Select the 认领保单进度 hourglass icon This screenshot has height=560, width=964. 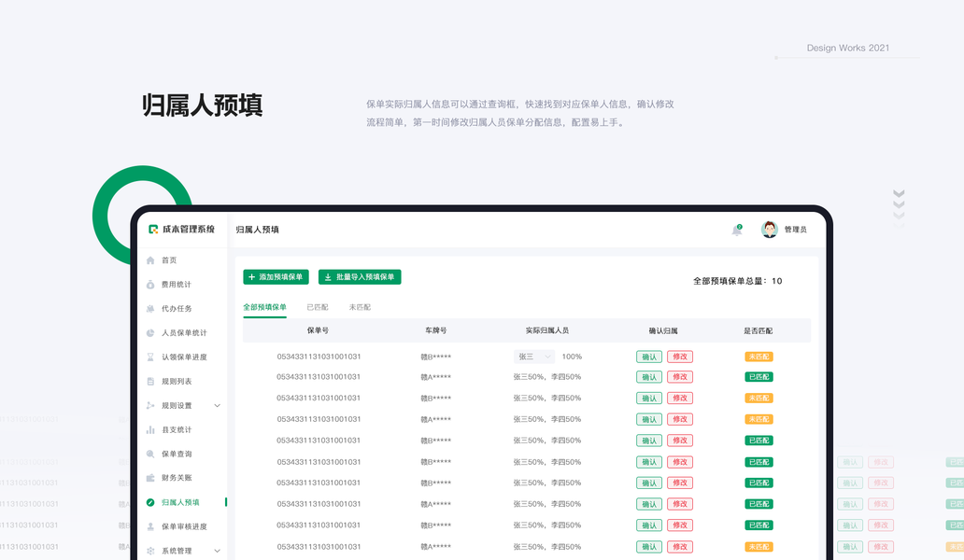click(150, 357)
